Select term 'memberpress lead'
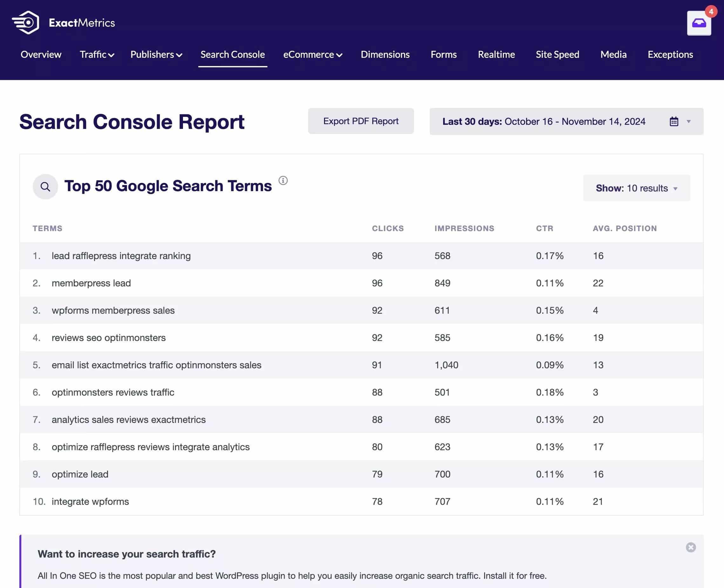The height and width of the screenshot is (588, 724). click(91, 283)
